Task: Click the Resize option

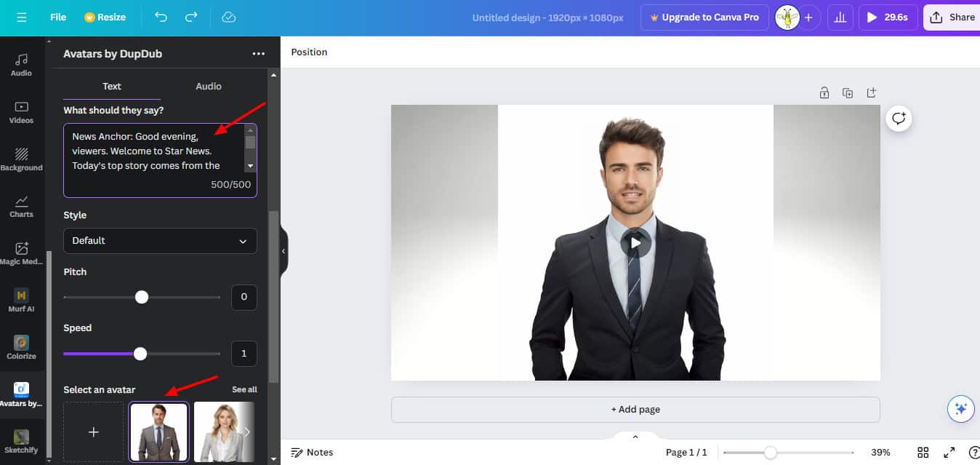Action: pos(105,17)
